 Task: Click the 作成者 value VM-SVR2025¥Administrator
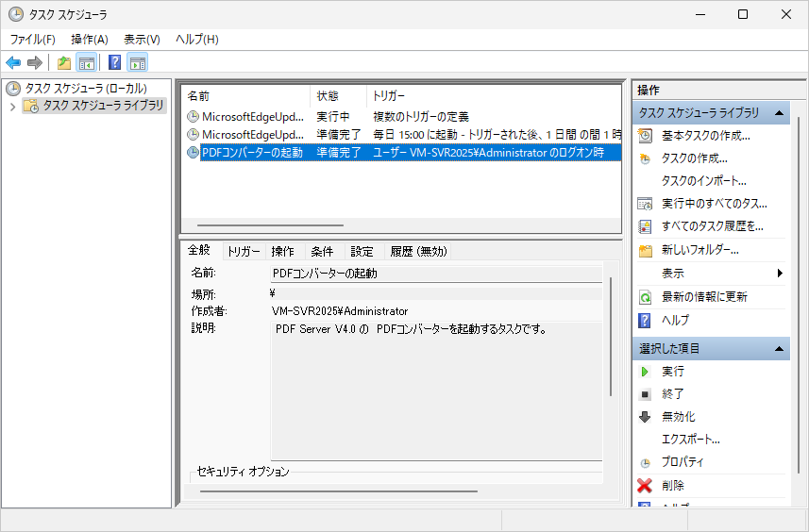340,311
